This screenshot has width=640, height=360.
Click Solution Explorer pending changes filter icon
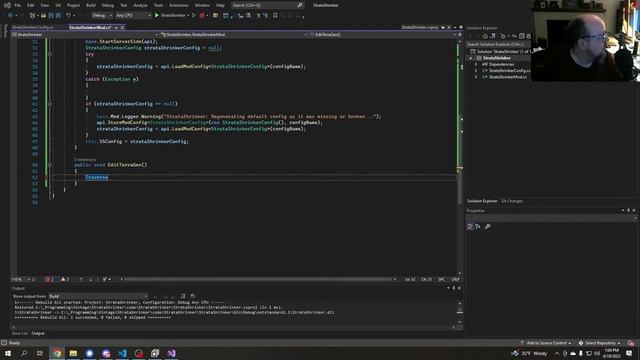(x=503, y=36)
